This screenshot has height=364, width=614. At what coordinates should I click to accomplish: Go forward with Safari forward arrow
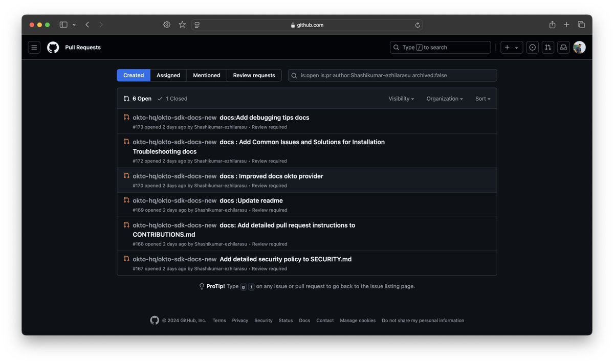(x=101, y=25)
